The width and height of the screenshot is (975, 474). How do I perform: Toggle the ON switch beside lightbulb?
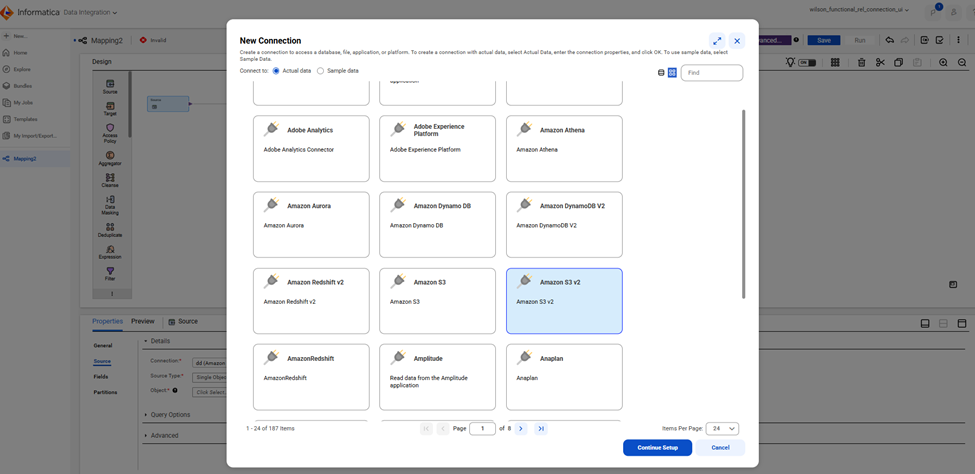[806, 63]
